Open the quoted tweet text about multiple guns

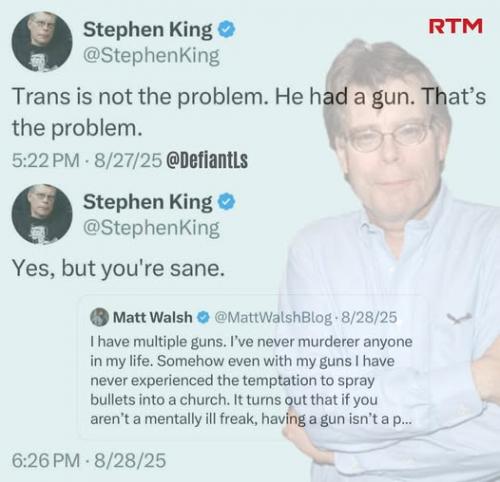coord(251,380)
